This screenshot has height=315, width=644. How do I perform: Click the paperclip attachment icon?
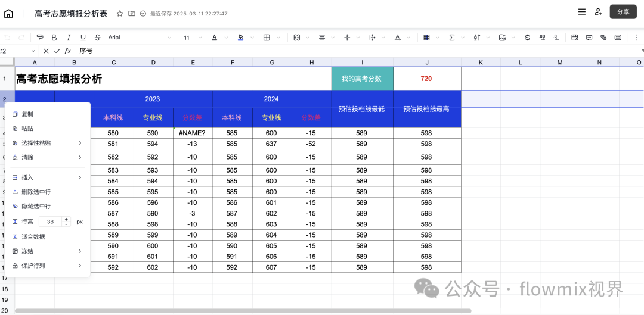pos(603,38)
